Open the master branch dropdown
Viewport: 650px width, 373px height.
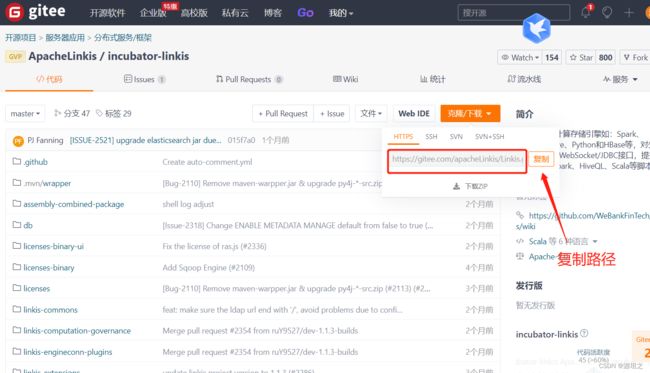[25, 114]
